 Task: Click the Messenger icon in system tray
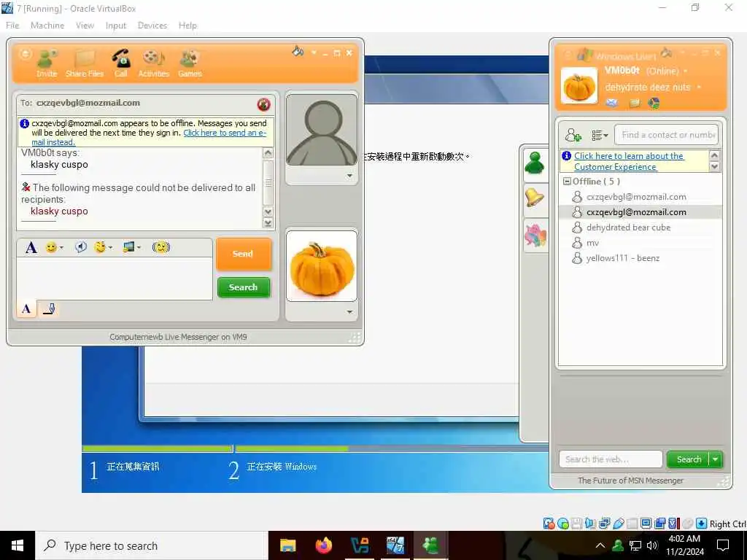pos(618,545)
